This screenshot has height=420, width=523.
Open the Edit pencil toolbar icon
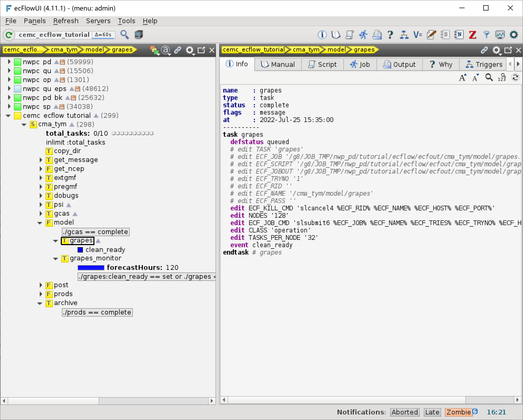431,35
